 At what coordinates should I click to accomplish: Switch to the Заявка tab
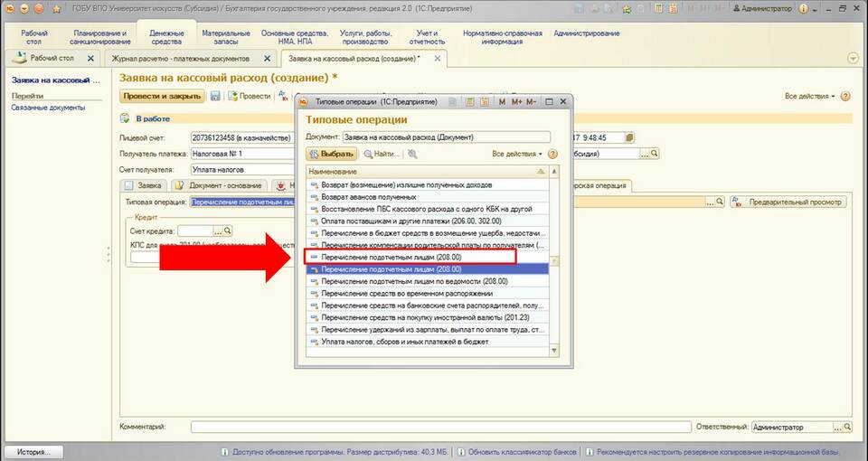144,185
